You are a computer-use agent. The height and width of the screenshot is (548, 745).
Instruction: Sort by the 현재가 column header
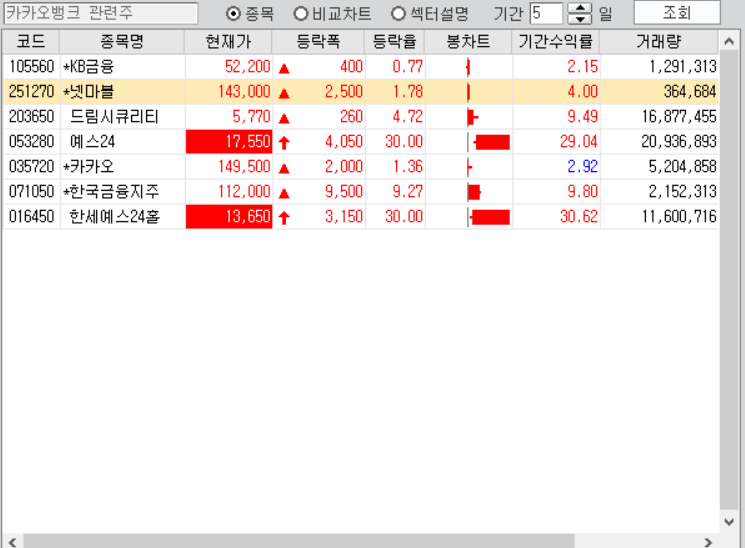pos(229,42)
